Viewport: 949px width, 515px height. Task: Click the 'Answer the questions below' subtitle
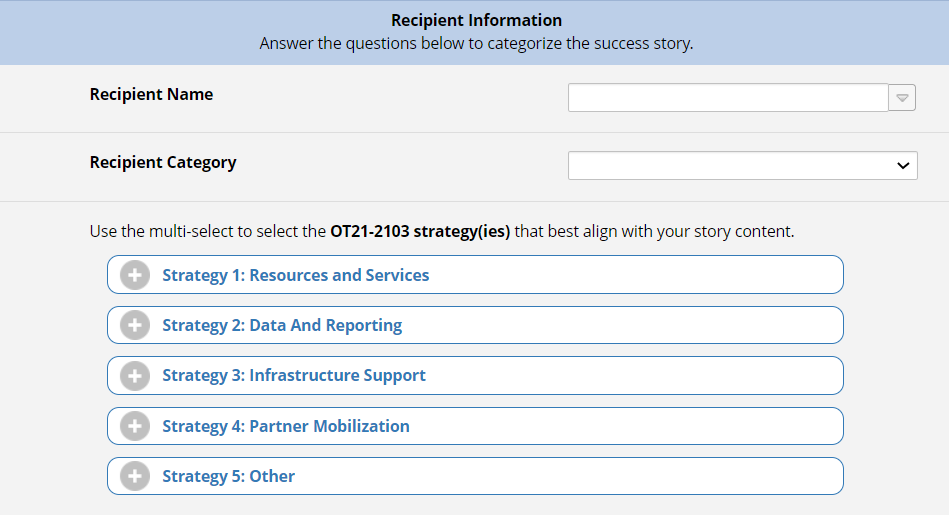click(476, 44)
